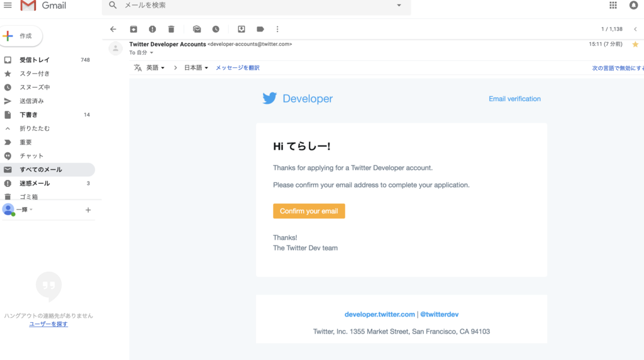Click the Hangouts user avatar
This screenshot has width=644, height=360.
tap(8, 210)
